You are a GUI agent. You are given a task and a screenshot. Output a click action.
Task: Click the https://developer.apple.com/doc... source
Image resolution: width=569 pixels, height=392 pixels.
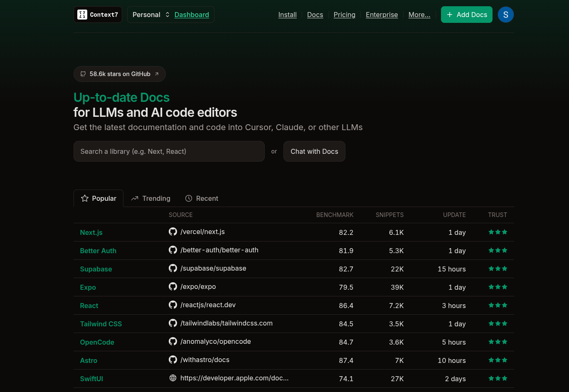click(x=234, y=378)
